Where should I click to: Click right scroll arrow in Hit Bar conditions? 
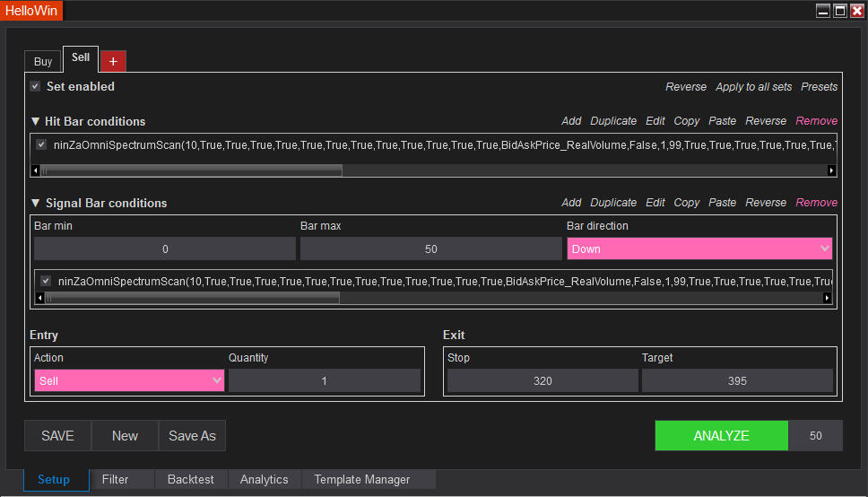click(x=831, y=170)
